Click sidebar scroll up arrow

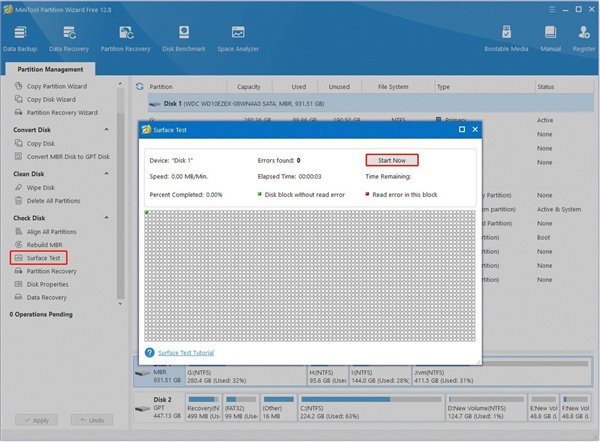coord(120,83)
